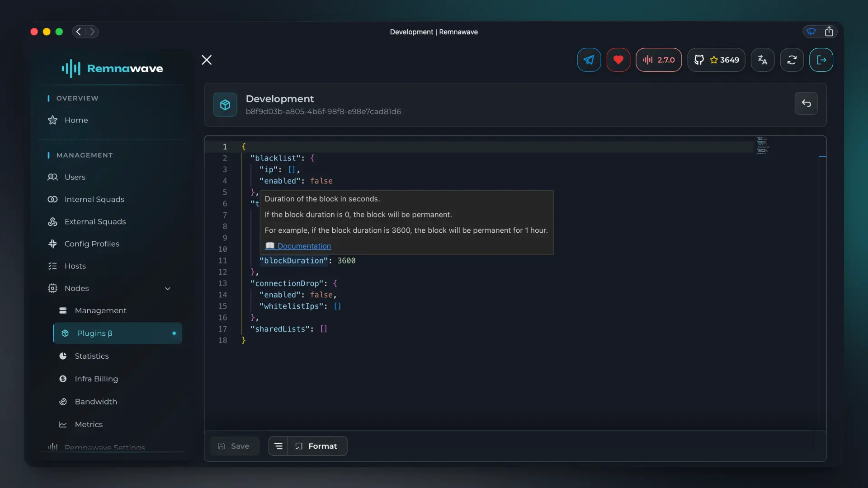Navigate back with titlebar left chevron
The width and height of the screenshot is (868, 488).
(79, 32)
